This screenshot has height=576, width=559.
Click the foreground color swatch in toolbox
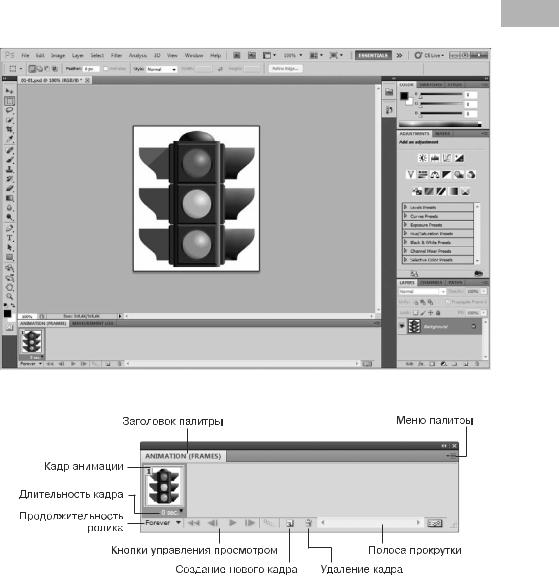pyautogui.click(x=7, y=313)
